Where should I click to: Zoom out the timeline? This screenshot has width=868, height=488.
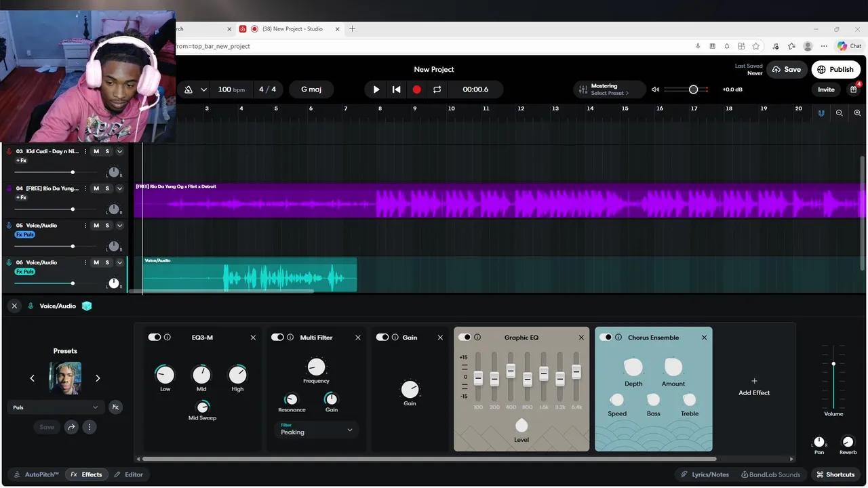(840, 113)
